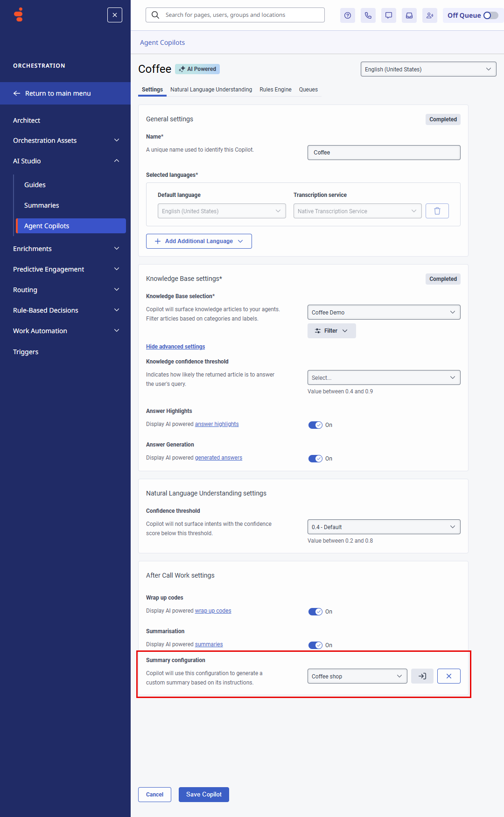The width and height of the screenshot is (504, 817).
Task: Collapse sidebar with the X button
Action: tap(115, 15)
